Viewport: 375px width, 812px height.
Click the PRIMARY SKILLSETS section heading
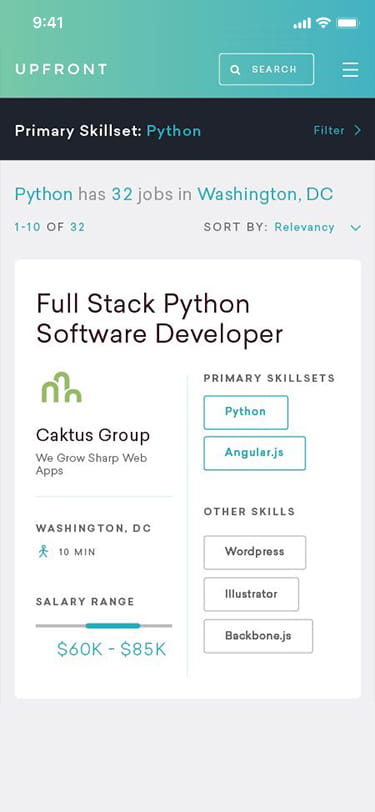click(x=269, y=378)
